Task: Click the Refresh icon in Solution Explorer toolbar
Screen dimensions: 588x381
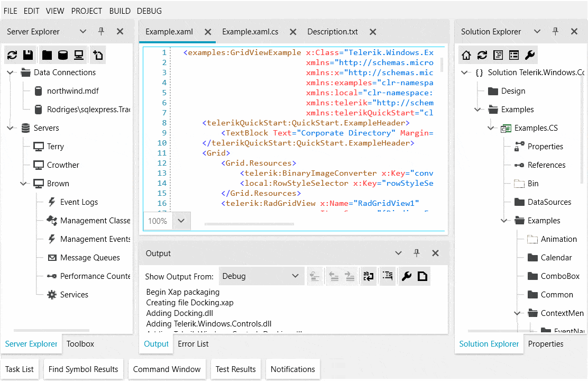Action: tap(482, 55)
